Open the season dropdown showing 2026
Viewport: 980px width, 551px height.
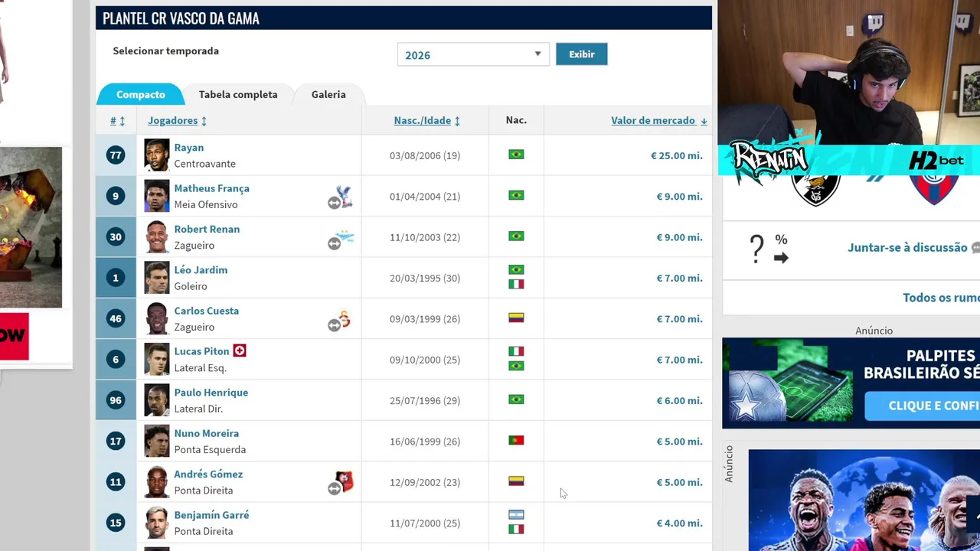(473, 54)
